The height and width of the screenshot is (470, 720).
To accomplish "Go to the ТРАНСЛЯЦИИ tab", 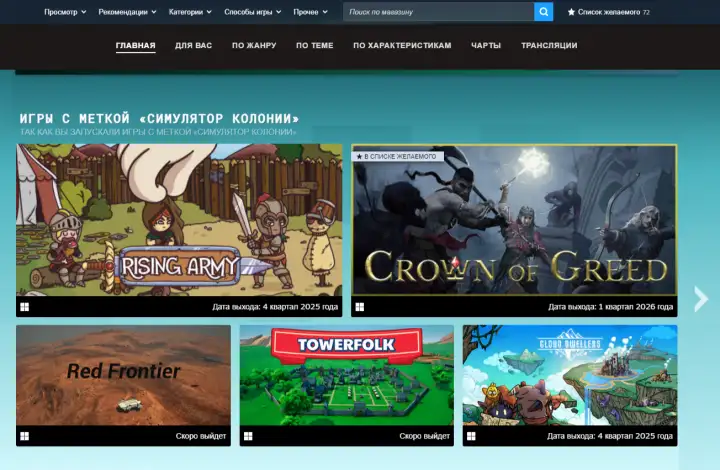I will 549,46.
